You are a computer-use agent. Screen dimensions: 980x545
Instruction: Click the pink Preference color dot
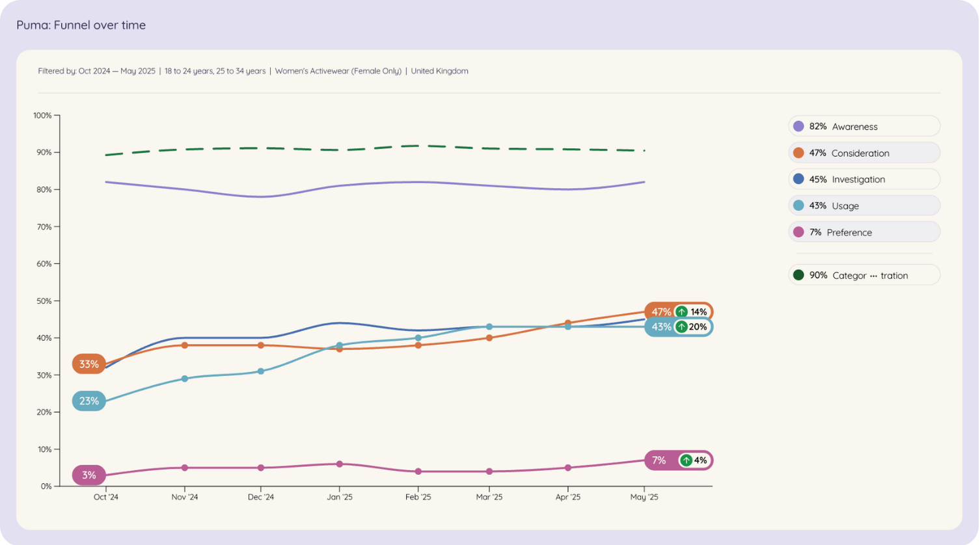point(798,232)
